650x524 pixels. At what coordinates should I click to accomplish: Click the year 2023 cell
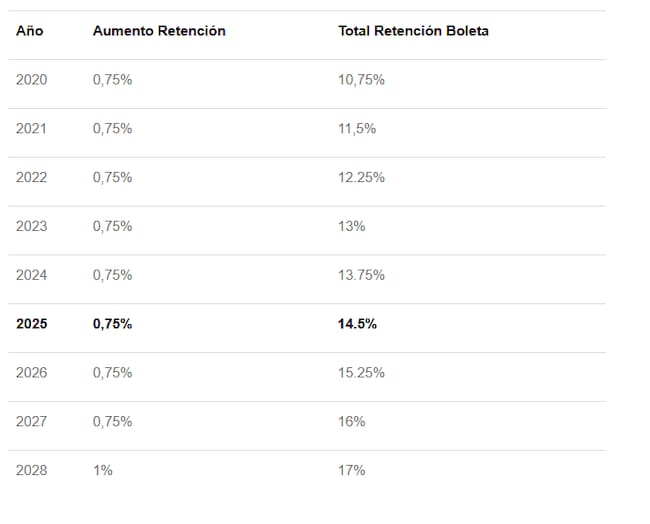[x=31, y=226]
